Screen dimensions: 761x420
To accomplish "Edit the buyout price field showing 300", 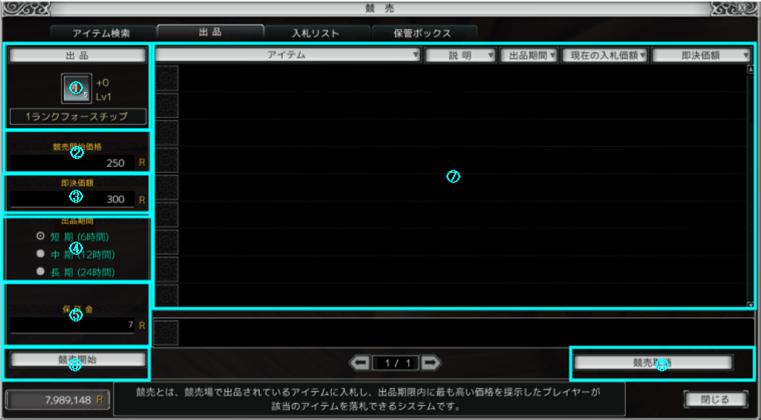I will (x=72, y=199).
